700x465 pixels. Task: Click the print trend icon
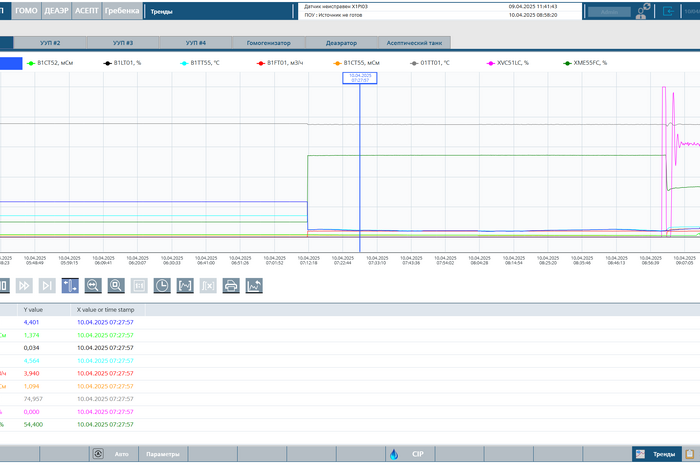231,286
